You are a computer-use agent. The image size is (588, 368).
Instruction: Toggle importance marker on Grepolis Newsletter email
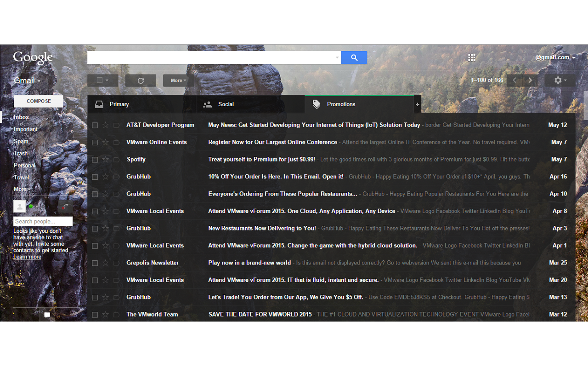pyautogui.click(x=116, y=263)
